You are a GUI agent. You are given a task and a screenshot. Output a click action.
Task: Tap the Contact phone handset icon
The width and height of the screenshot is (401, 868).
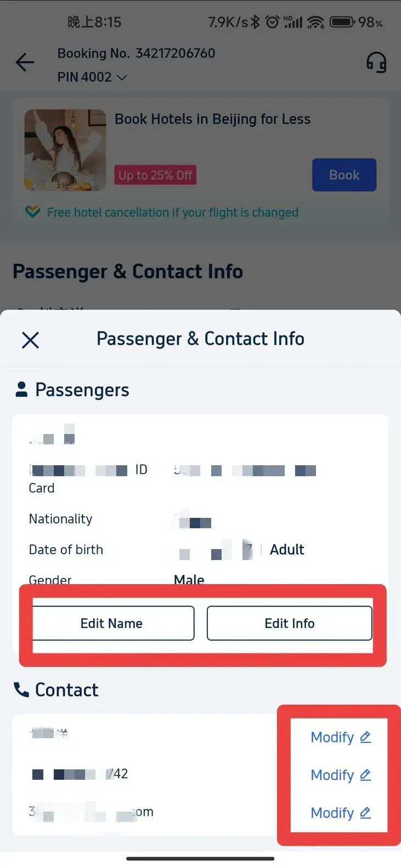point(21,690)
